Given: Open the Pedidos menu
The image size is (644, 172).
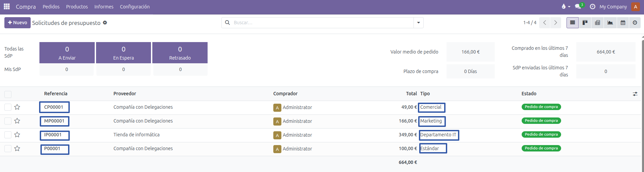Looking at the screenshot, I should coord(51,7).
